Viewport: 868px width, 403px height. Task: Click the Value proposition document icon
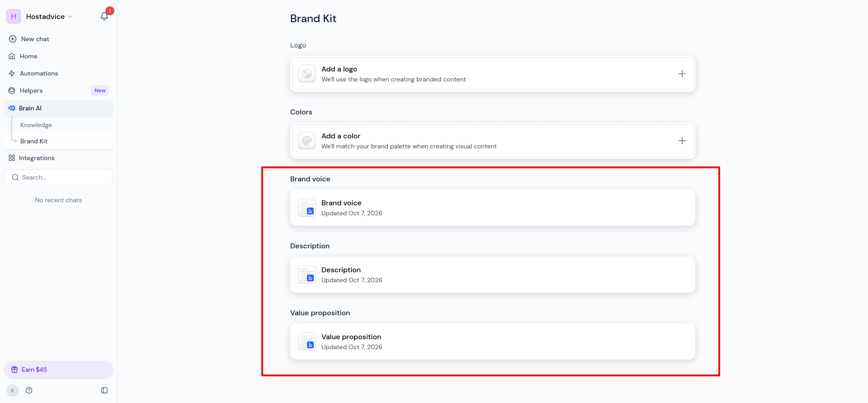[x=307, y=341]
